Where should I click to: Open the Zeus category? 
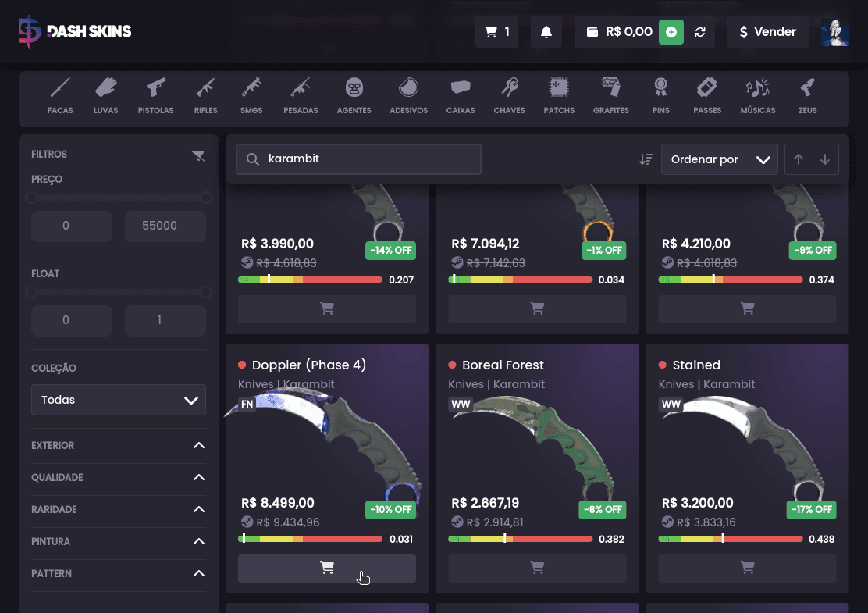[x=808, y=96]
